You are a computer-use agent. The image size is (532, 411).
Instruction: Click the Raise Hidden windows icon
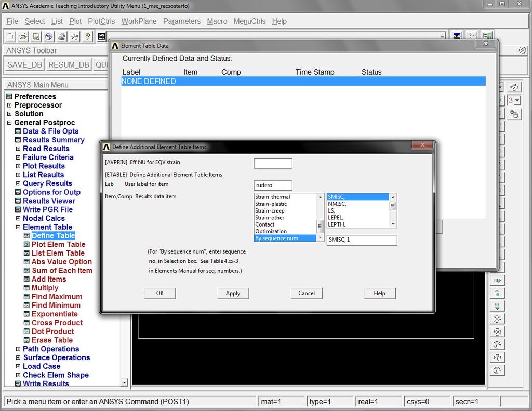pyautogui.click(x=457, y=36)
